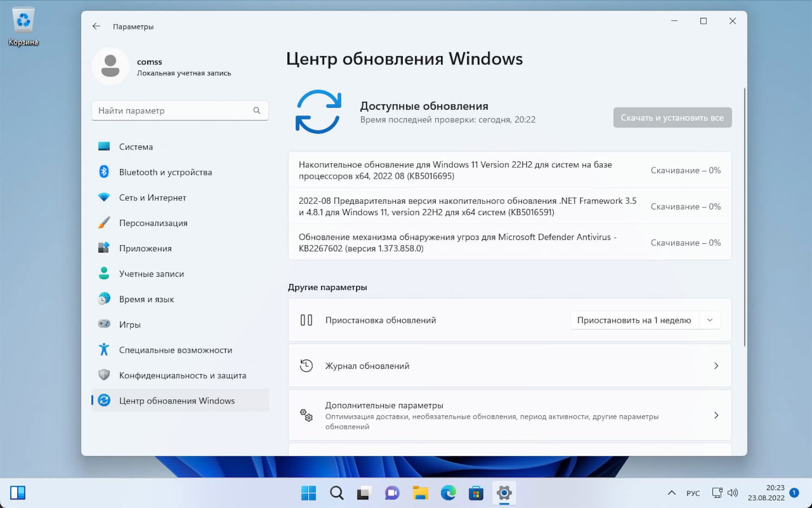Open Bluetooth и устройства settings
Screen dimensions: 812x508
180,172
